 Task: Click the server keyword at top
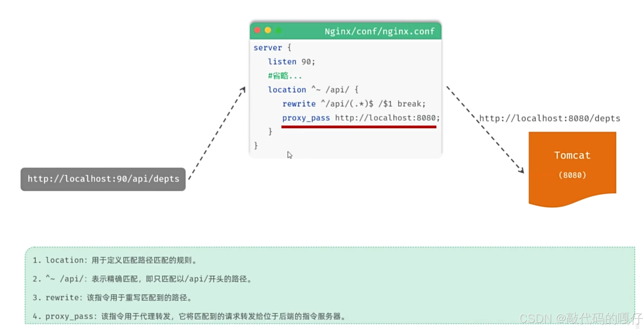point(268,48)
